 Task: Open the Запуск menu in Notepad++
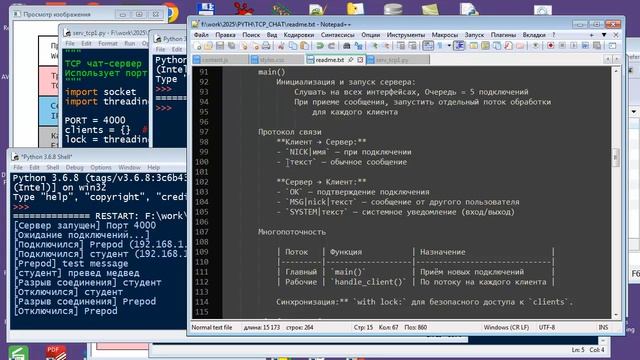474,35
